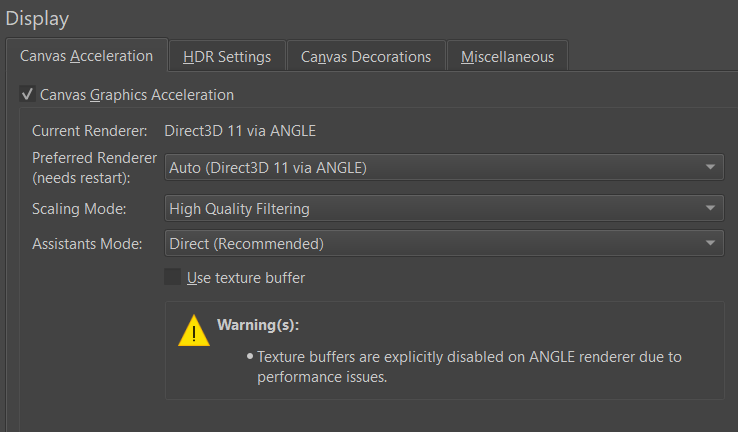Click the Preferred Renderer (needs restart) label
Image resolution: width=738 pixels, height=432 pixels.
(95, 167)
